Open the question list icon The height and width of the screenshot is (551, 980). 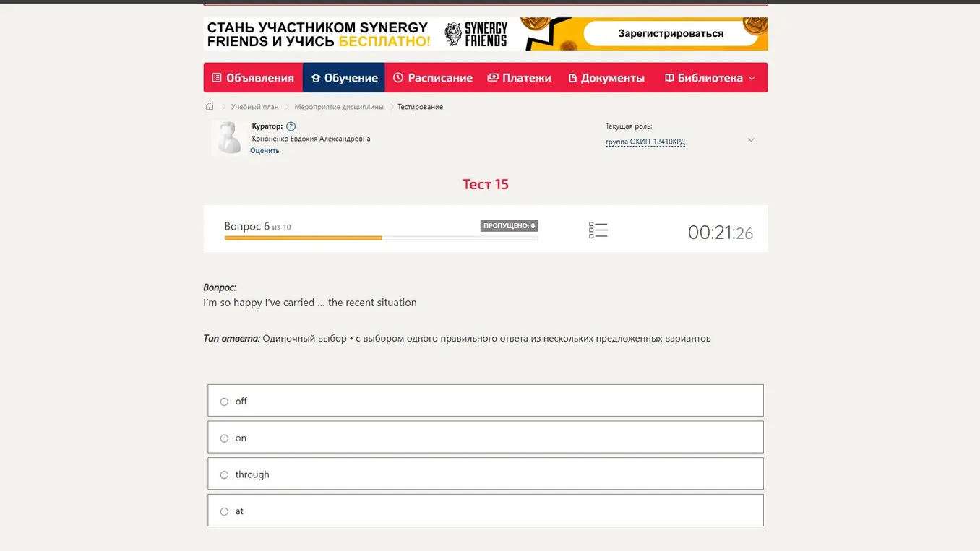(x=598, y=230)
